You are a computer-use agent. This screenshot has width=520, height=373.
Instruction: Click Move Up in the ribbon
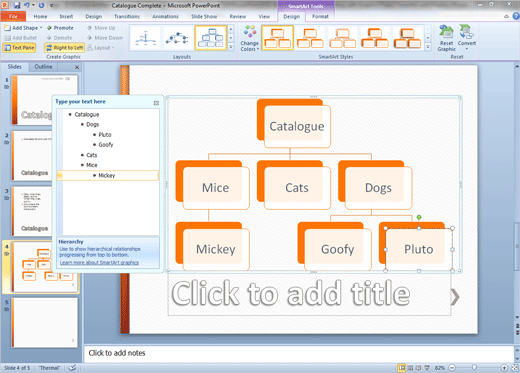(x=101, y=28)
